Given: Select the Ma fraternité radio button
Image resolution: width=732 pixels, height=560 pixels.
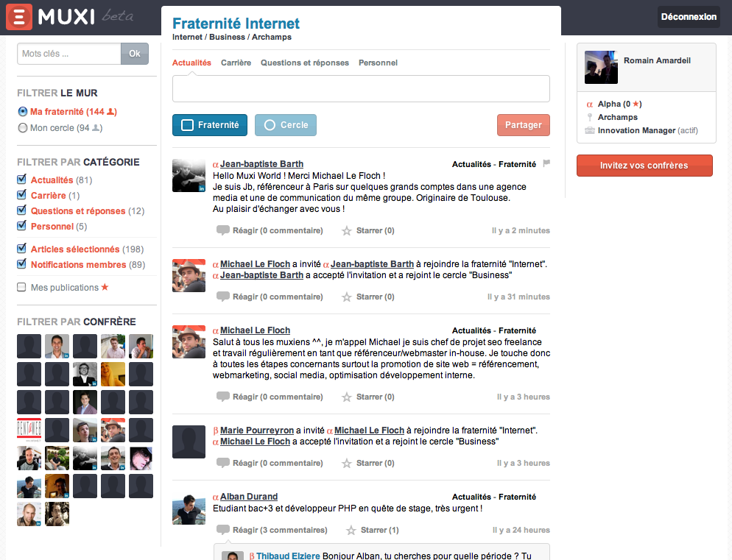Looking at the screenshot, I should [22, 112].
